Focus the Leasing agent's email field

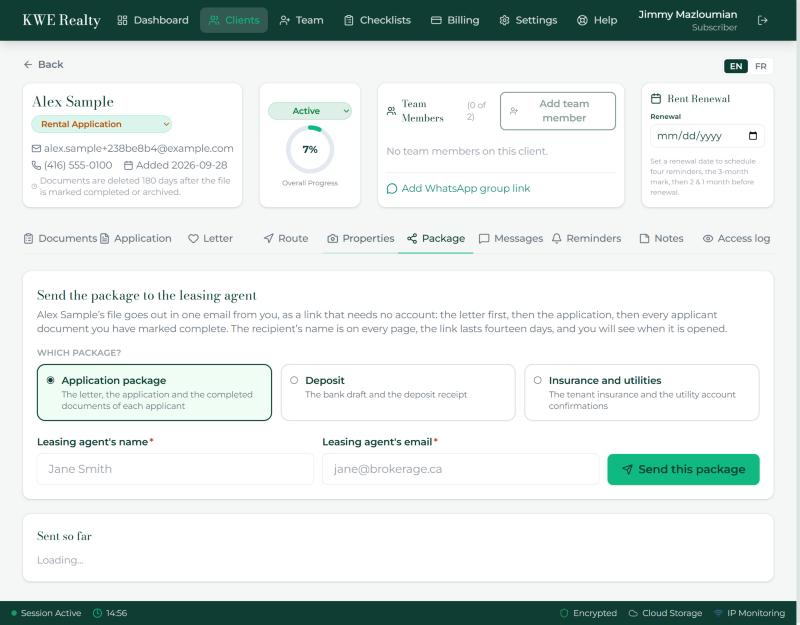[x=460, y=469]
